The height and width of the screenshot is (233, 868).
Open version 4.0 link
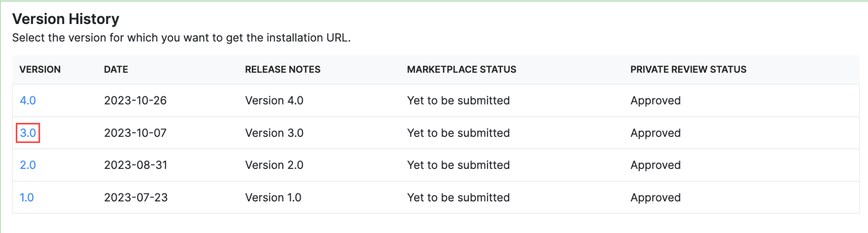pos(28,100)
